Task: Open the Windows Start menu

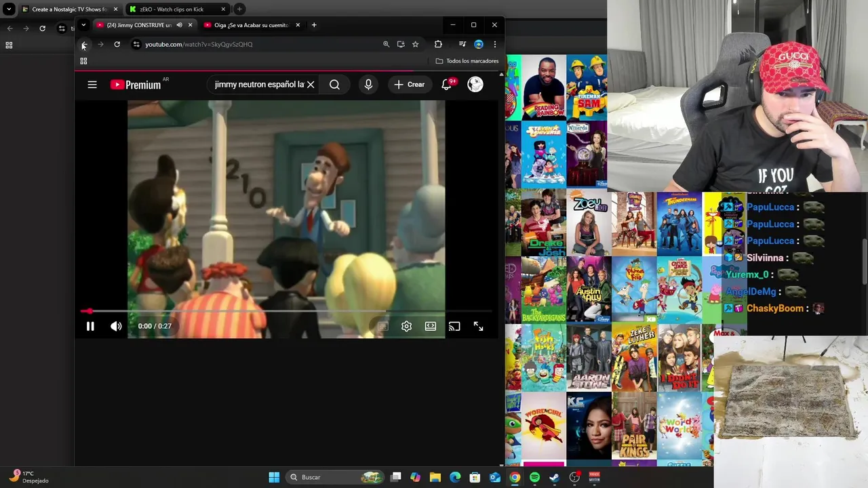Action: pos(274,477)
